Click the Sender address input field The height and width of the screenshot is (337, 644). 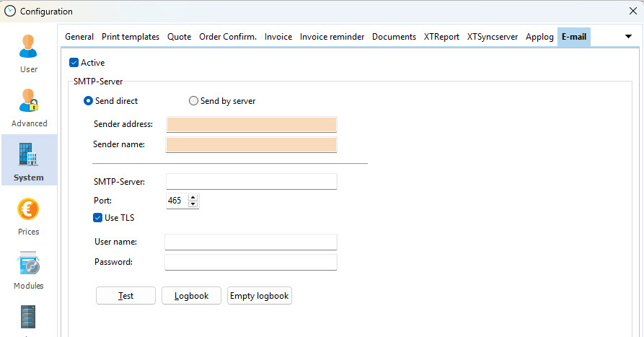[x=251, y=125]
